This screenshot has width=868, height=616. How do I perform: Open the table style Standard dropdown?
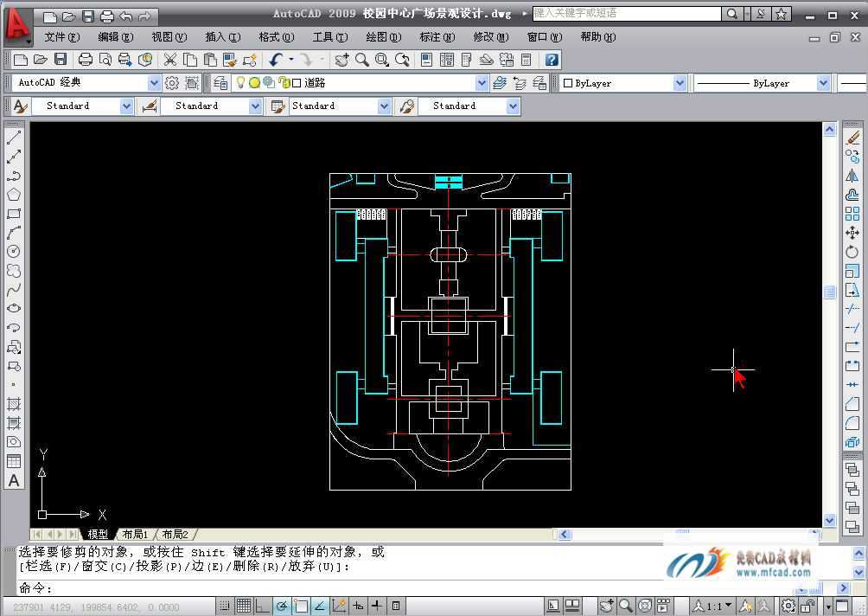click(384, 106)
